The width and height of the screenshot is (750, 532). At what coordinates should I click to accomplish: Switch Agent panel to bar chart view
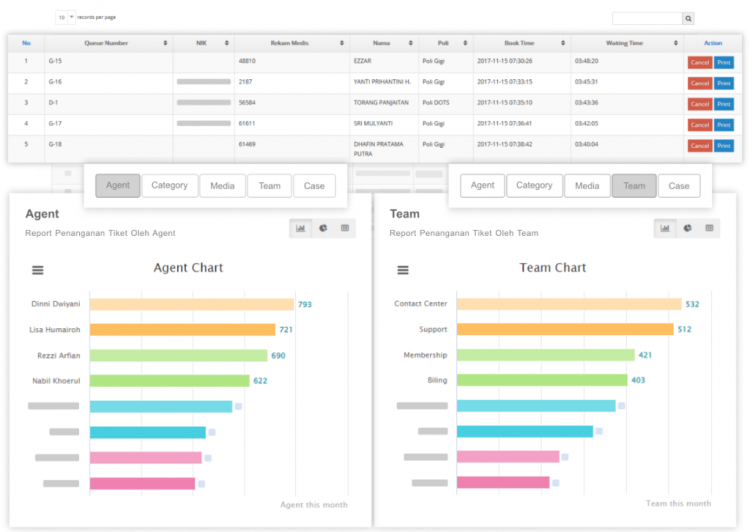click(300, 228)
